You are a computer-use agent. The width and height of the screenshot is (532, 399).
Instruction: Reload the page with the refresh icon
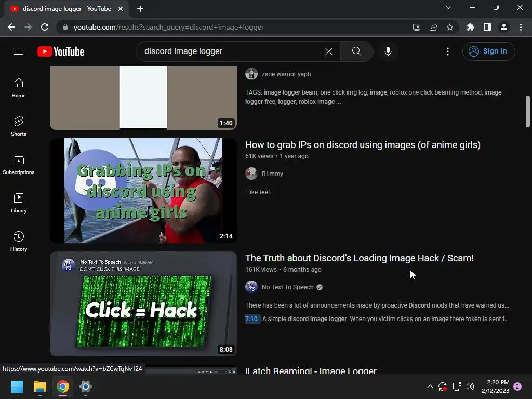click(45, 27)
